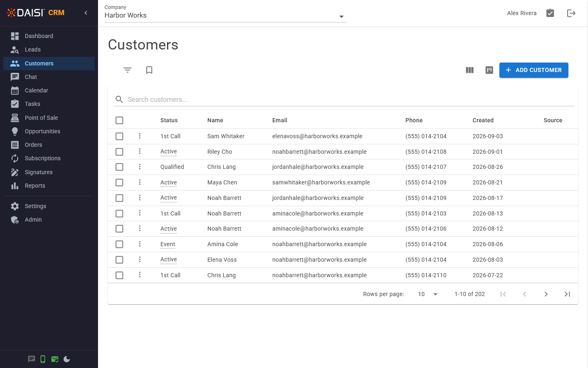This screenshot has width=588, height=368.
Task: Open the tasks clipboard icon by Alex Rivera
Action: (550, 13)
